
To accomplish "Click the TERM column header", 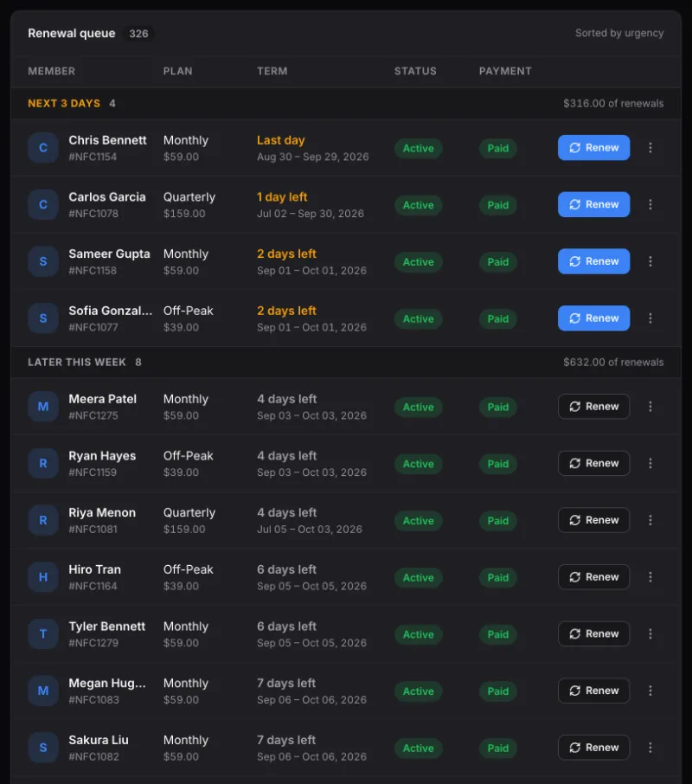I will 272,71.
